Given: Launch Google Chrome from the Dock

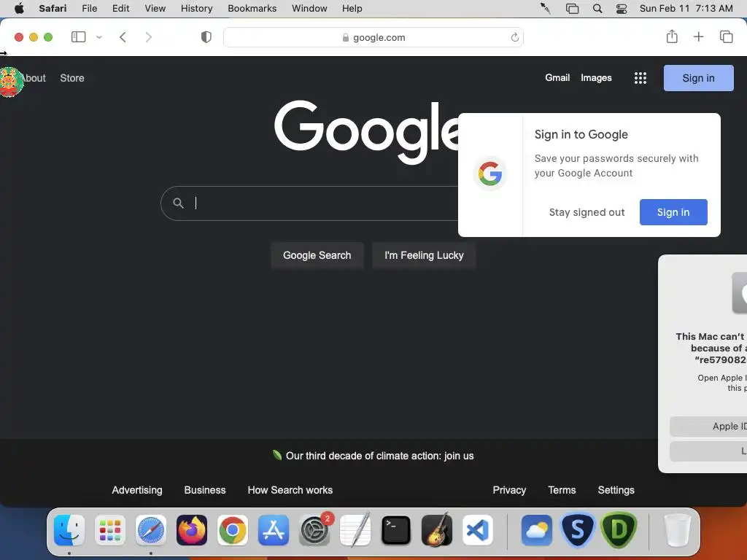Looking at the screenshot, I should point(233,530).
